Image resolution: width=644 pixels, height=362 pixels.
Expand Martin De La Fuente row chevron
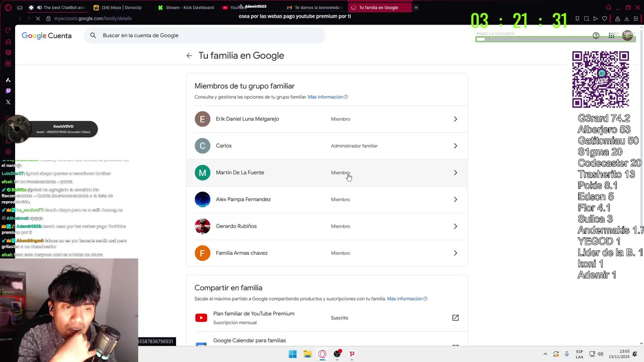tap(455, 172)
